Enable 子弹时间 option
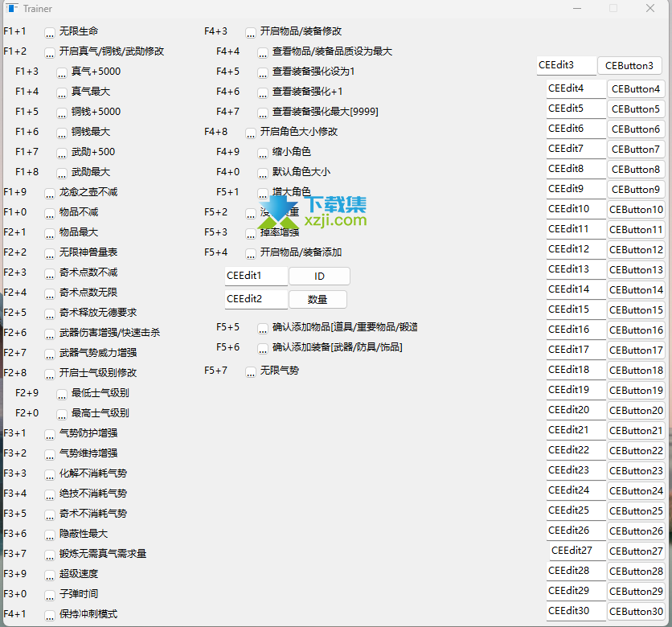This screenshot has height=627, width=672. (x=50, y=595)
